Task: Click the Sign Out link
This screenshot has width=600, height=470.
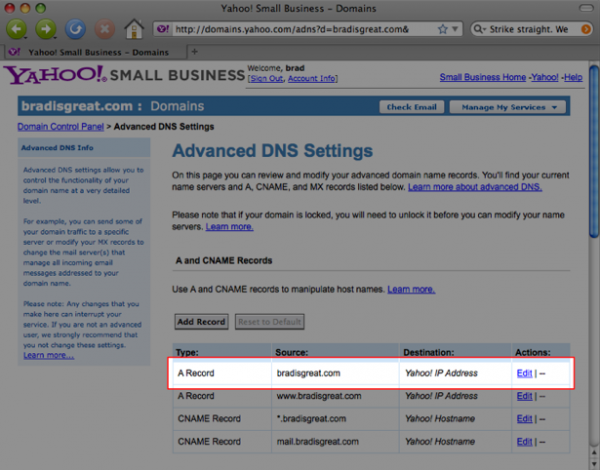Action: click(265, 78)
